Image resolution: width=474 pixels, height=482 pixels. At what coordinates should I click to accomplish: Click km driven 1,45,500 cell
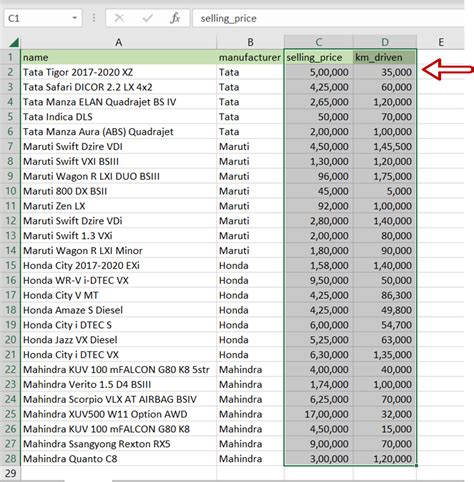click(x=385, y=146)
